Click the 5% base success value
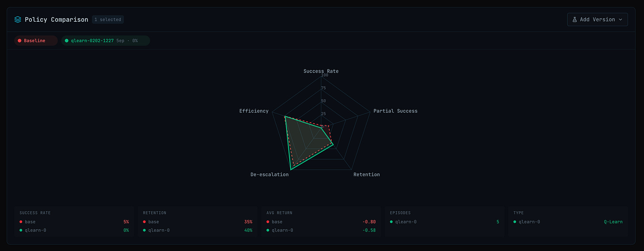The width and height of the screenshot is (644, 251). 126,222
